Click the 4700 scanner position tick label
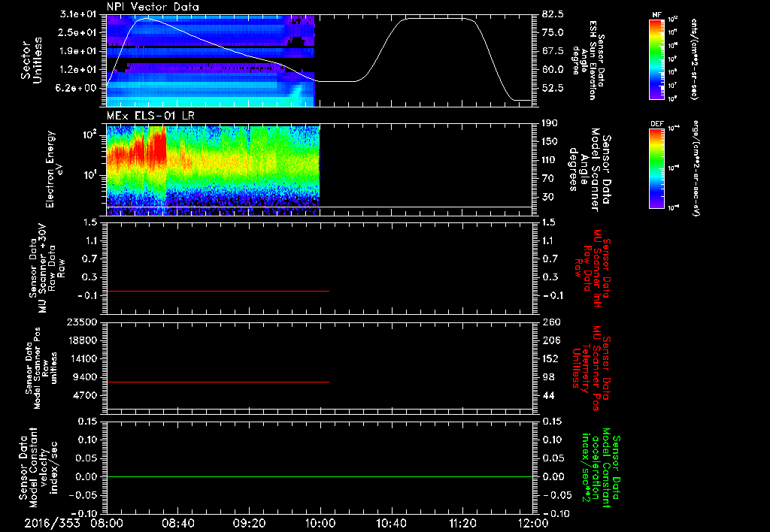This screenshot has height=532, width=770. [86, 395]
